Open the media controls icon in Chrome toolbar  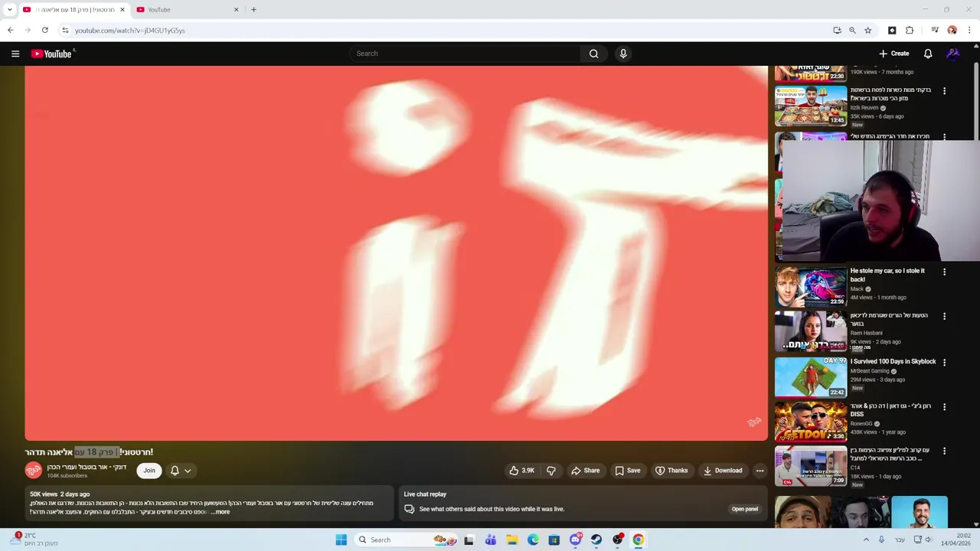tap(935, 31)
